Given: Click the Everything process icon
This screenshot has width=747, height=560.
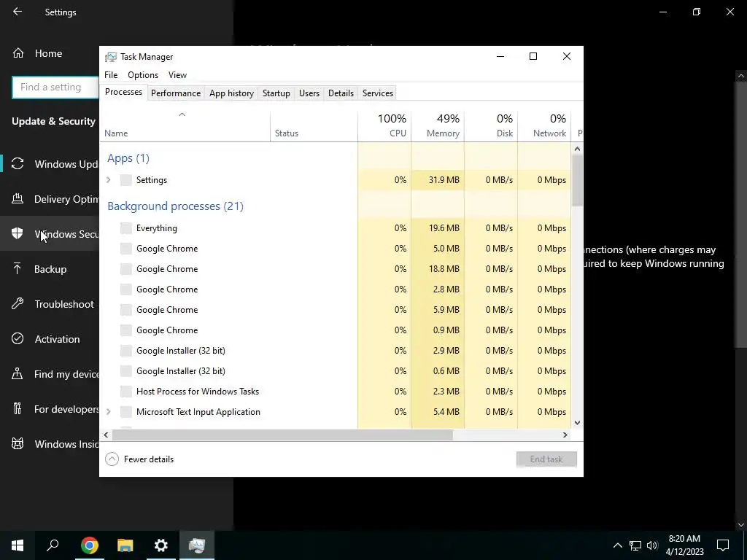Looking at the screenshot, I should pyautogui.click(x=125, y=228).
